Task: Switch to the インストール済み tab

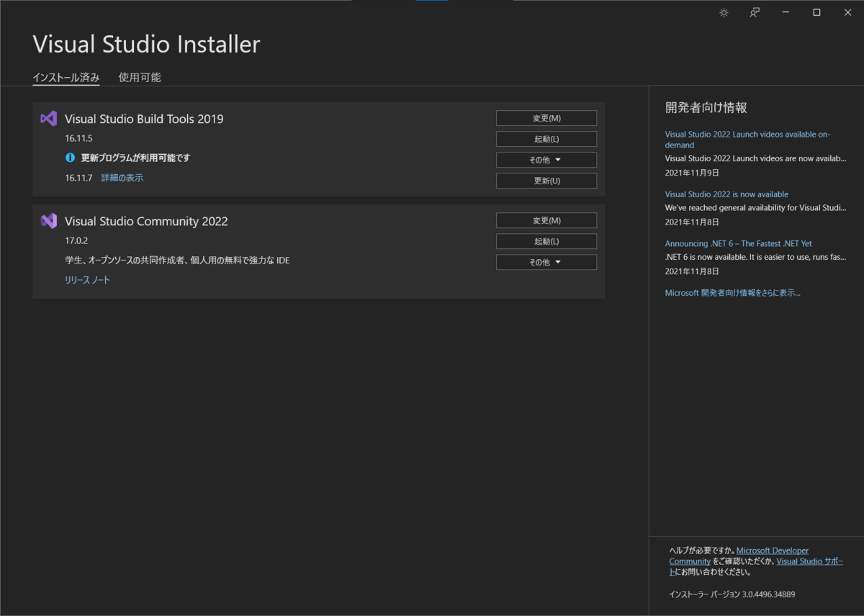Action: (x=66, y=78)
